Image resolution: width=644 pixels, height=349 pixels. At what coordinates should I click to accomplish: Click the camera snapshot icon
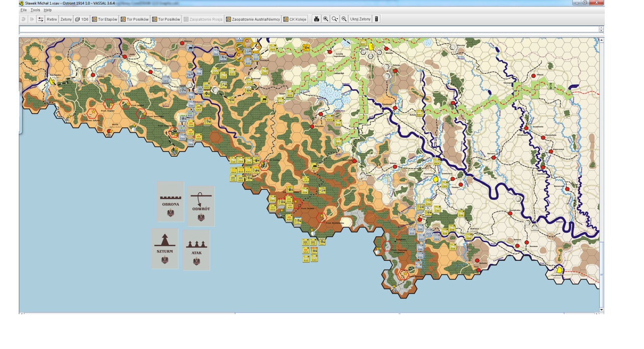point(316,19)
